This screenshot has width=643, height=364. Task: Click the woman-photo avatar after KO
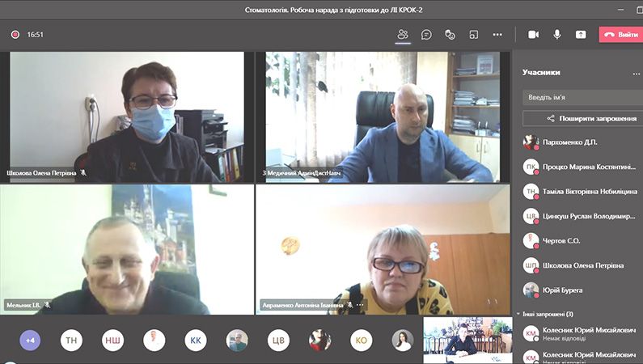coord(403,341)
